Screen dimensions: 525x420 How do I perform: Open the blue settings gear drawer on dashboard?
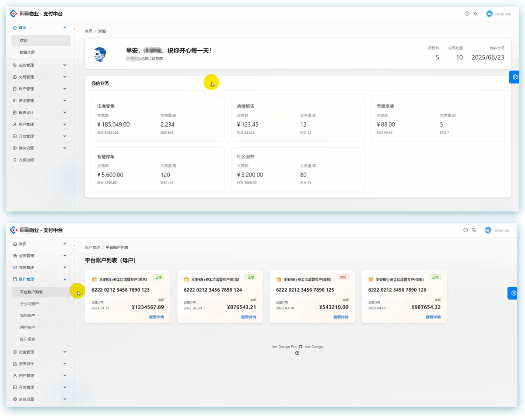514,77
